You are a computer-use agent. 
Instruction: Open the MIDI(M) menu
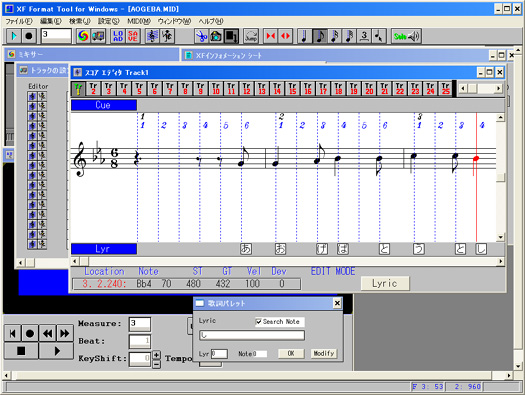[139, 21]
